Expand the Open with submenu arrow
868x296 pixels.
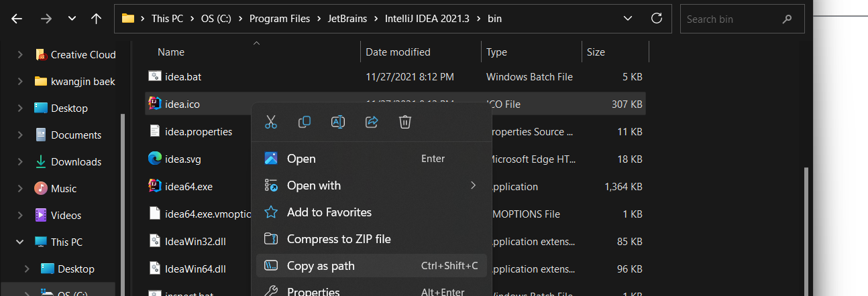pyautogui.click(x=474, y=186)
